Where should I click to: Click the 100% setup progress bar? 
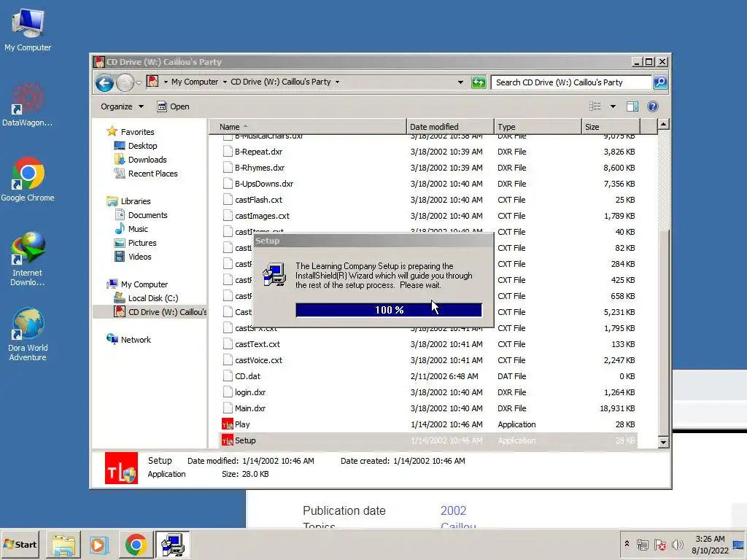[x=389, y=310]
